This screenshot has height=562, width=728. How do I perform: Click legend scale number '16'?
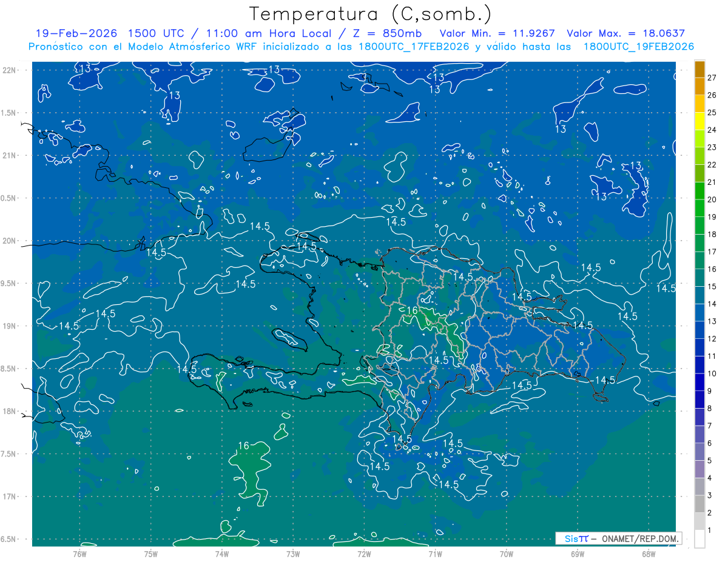coord(712,269)
